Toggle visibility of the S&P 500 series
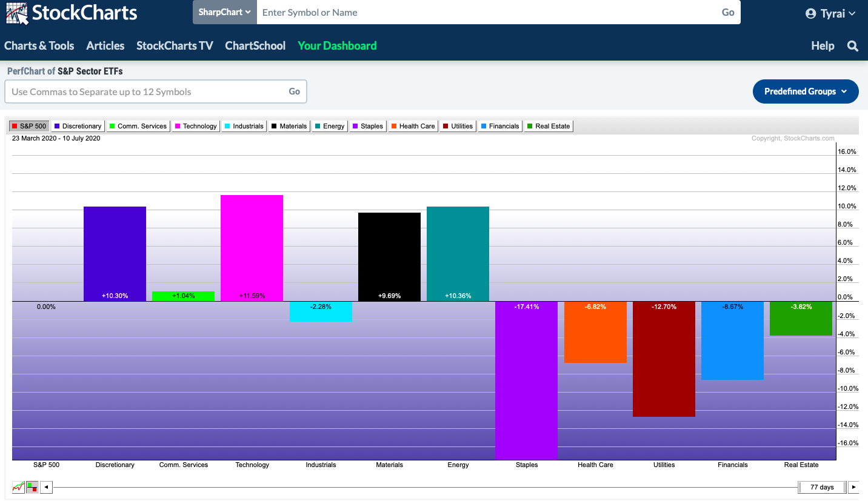This screenshot has width=868, height=501. [x=28, y=125]
